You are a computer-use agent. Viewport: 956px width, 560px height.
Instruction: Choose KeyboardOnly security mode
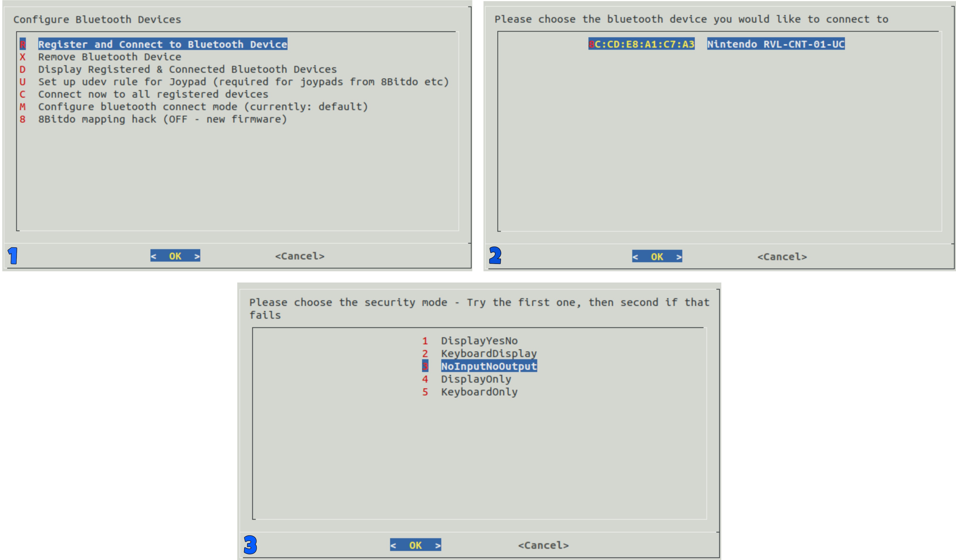(x=479, y=392)
